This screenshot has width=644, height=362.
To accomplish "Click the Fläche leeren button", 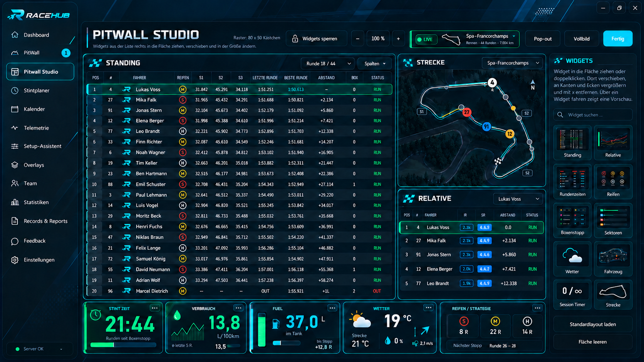I will click(593, 342).
